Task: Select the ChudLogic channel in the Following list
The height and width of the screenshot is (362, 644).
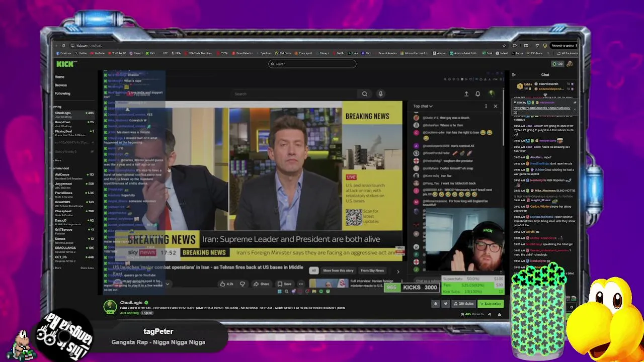Action: click(74, 114)
